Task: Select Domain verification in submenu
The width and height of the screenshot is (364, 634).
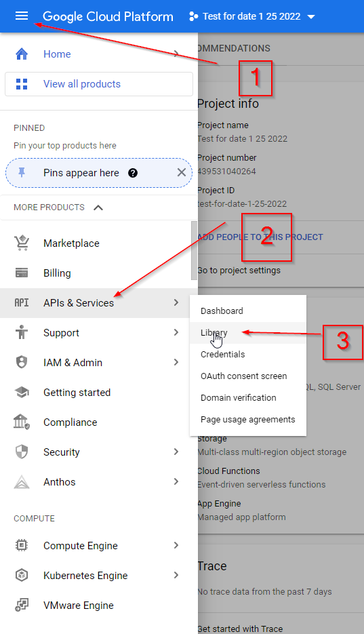Action: (248, 398)
